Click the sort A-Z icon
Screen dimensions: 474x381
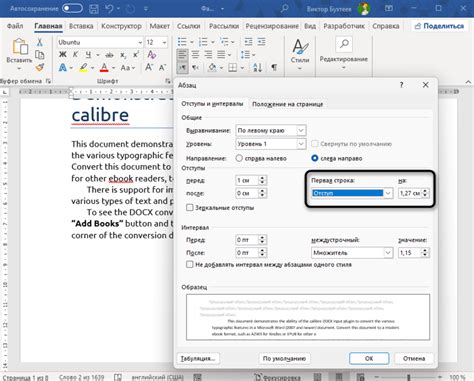pyautogui.click(x=257, y=68)
